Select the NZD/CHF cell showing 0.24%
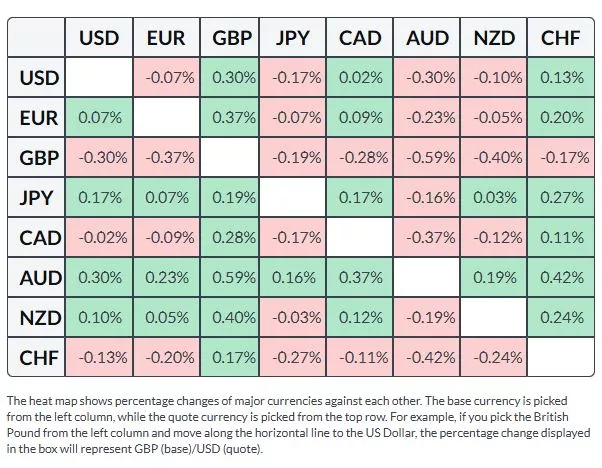602x468 pixels. (x=560, y=318)
